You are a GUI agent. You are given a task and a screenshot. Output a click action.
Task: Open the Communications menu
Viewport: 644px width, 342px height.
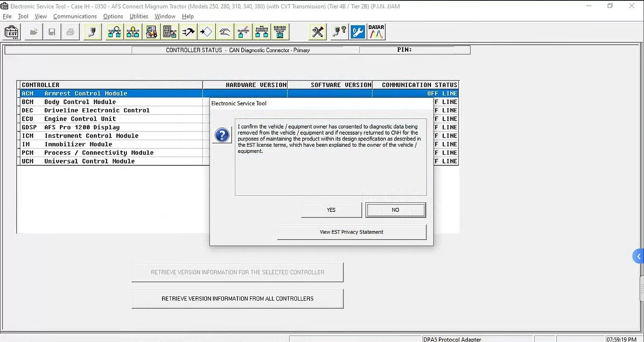(75, 16)
